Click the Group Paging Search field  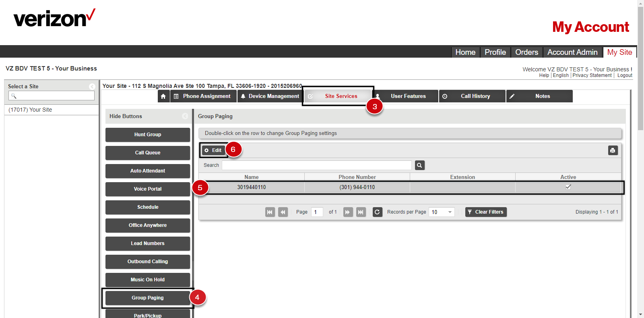(317, 165)
